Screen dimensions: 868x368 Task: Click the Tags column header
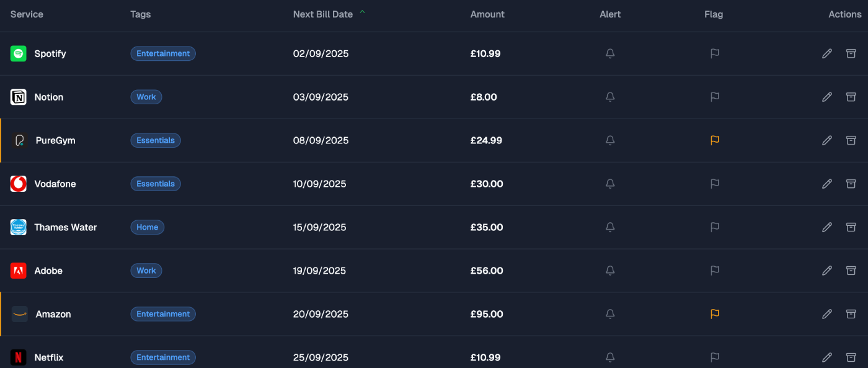[x=141, y=14]
